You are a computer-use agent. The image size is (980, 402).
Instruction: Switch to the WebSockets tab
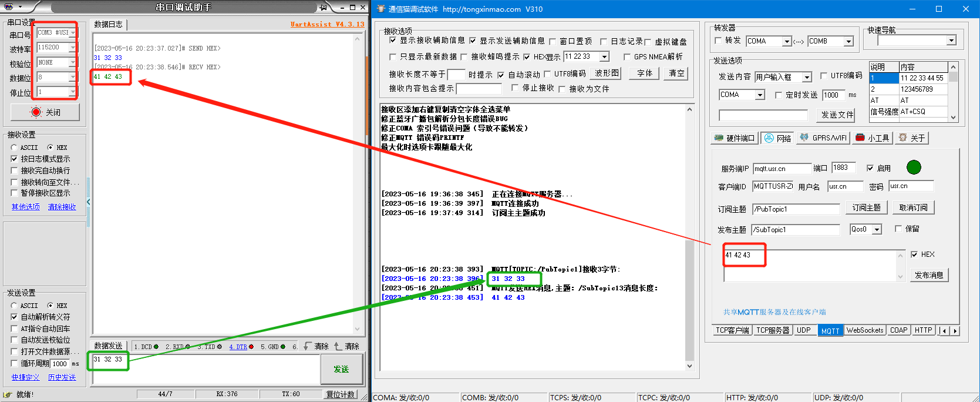click(864, 330)
